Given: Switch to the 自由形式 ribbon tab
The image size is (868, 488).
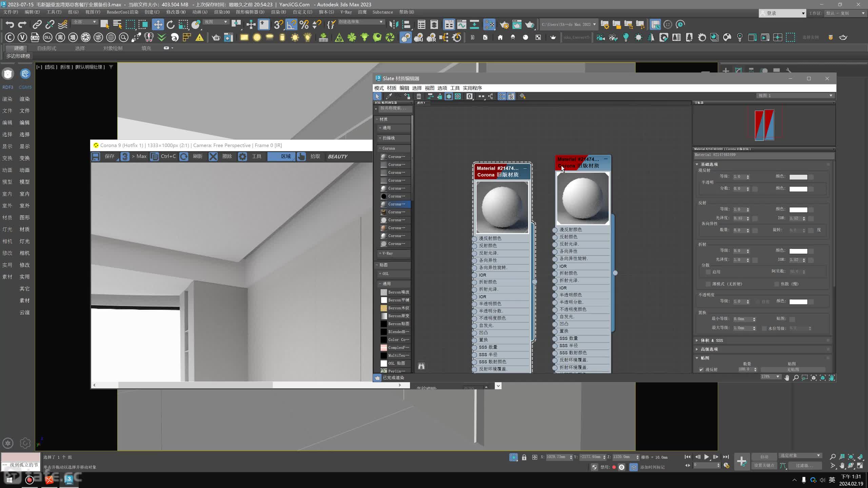Looking at the screenshot, I should coord(47,48).
